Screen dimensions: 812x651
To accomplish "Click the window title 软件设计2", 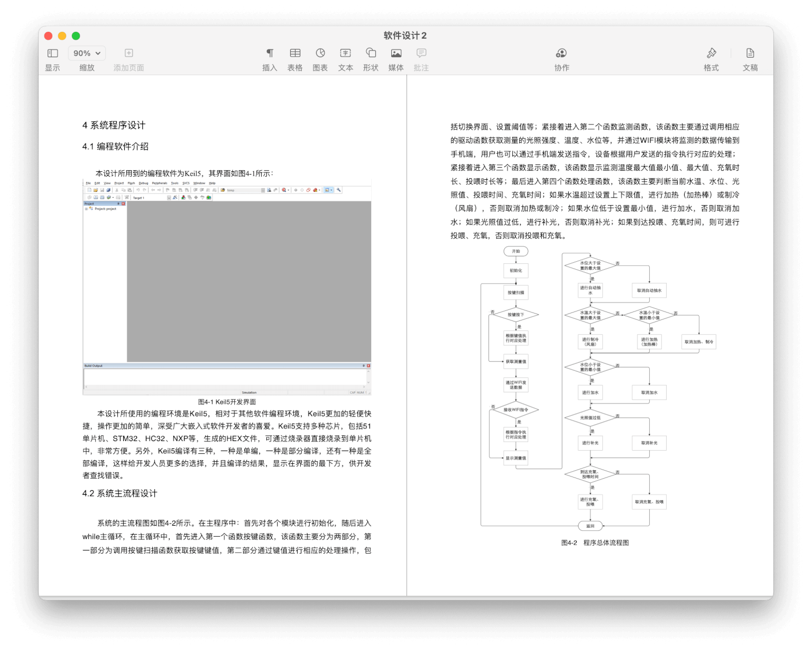I will point(405,35).
